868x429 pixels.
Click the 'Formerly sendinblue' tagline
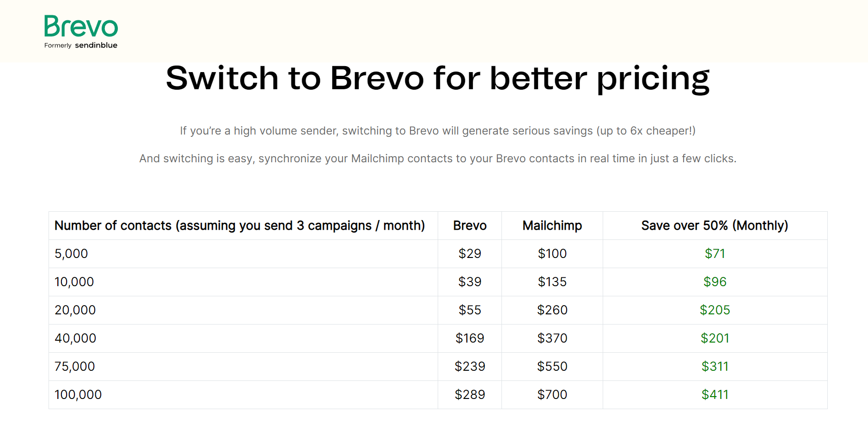(81, 45)
